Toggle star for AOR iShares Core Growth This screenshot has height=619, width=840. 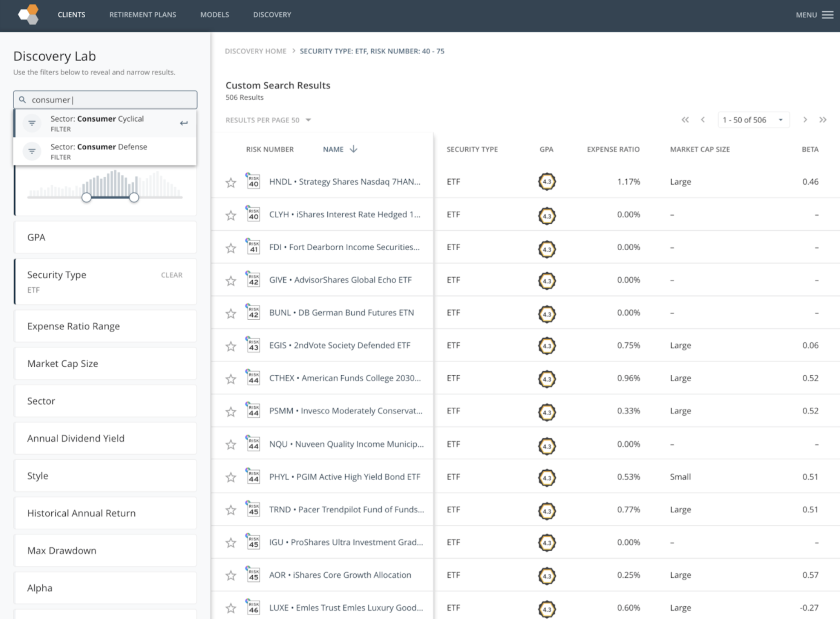click(x=231, y=575)
